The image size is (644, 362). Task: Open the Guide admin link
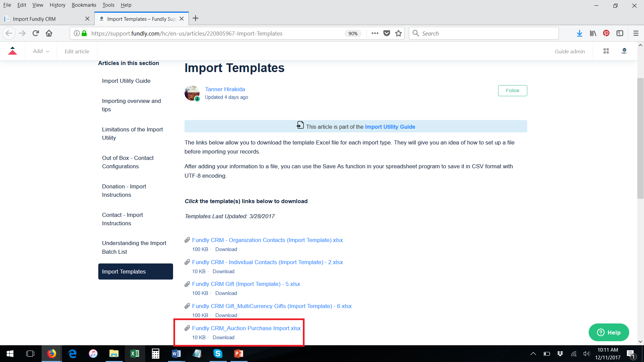(570, 51)
